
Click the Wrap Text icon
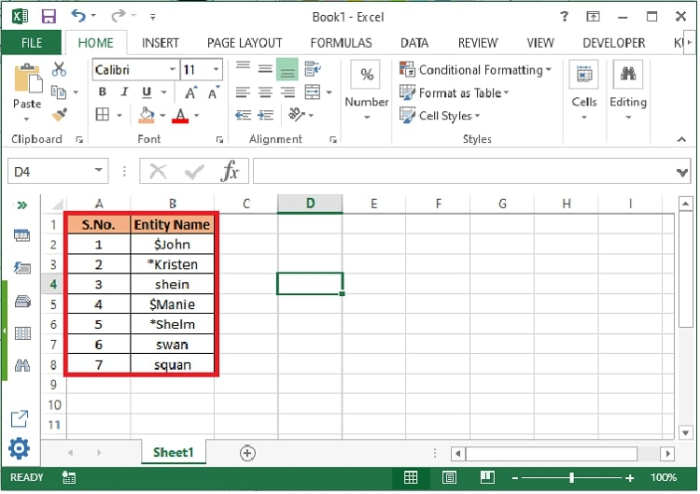coord(312,69)
